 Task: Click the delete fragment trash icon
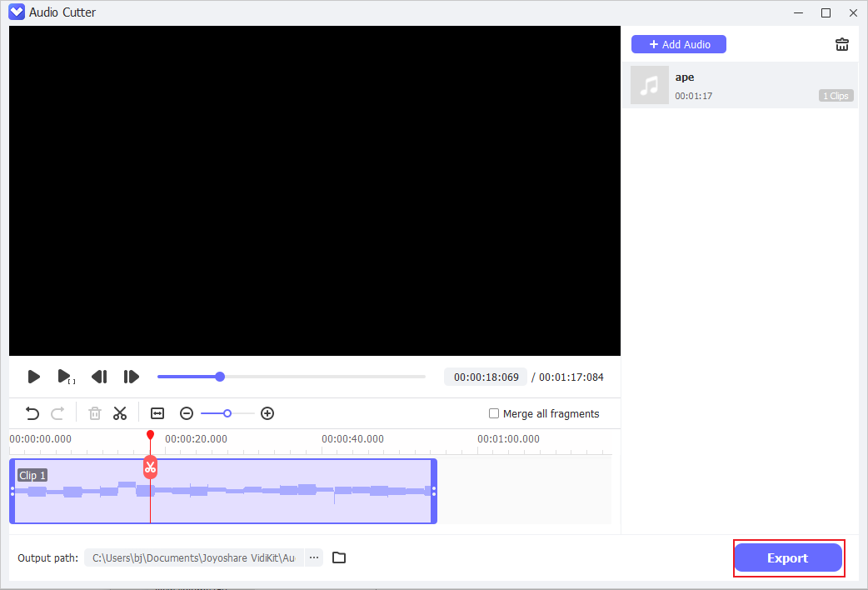tap(94, 413)
